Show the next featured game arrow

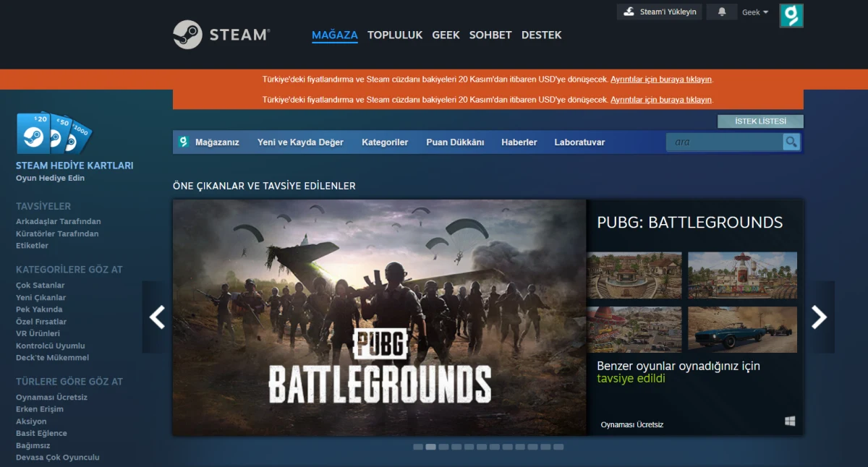(x=819, y=317)
